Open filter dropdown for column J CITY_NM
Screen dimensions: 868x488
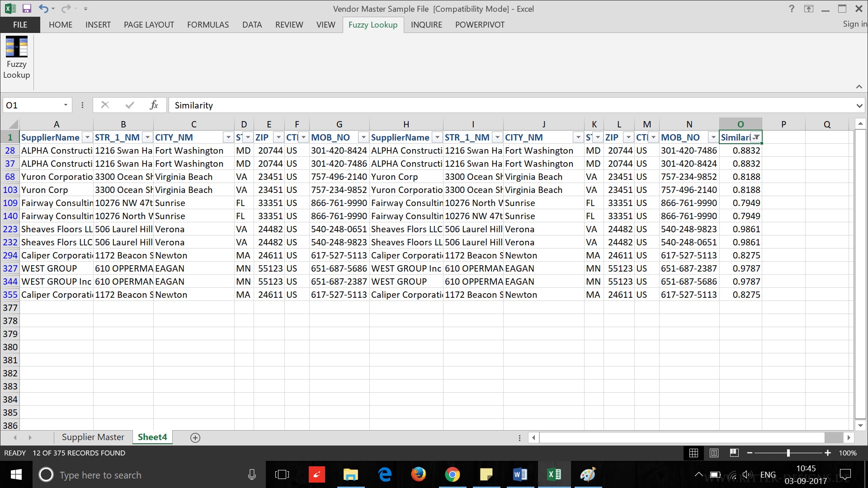[x=578, y=137]
